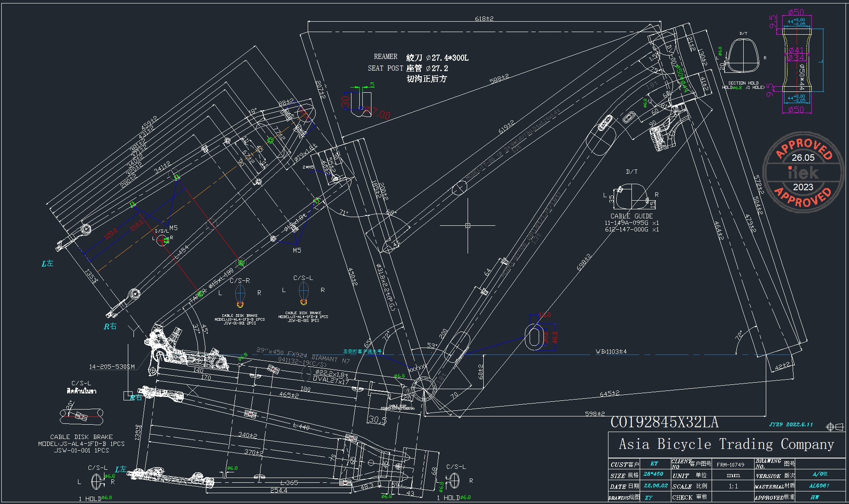
Task: Click the crosshair cursor in the drawing center
Action: pyautogui.click(x=468, y=225)
